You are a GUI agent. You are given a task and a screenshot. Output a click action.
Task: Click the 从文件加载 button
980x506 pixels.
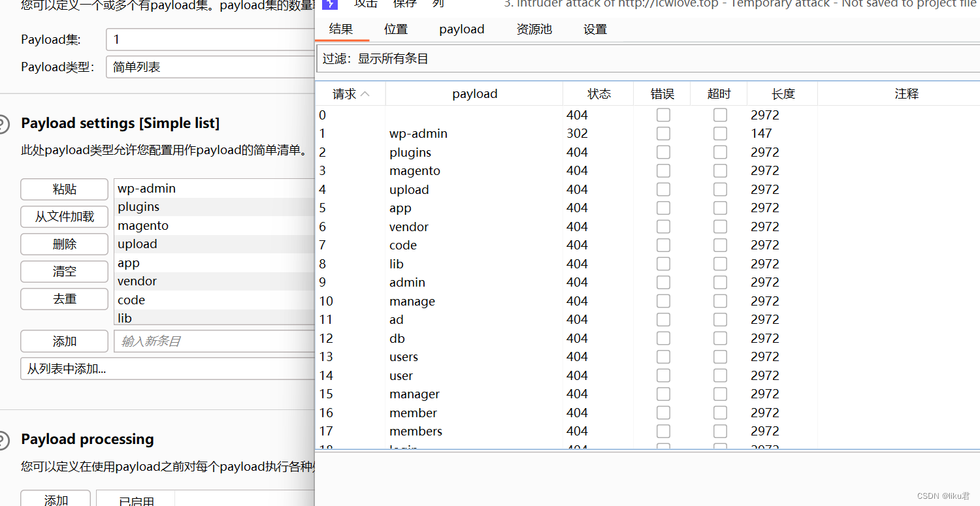(65, 217)
